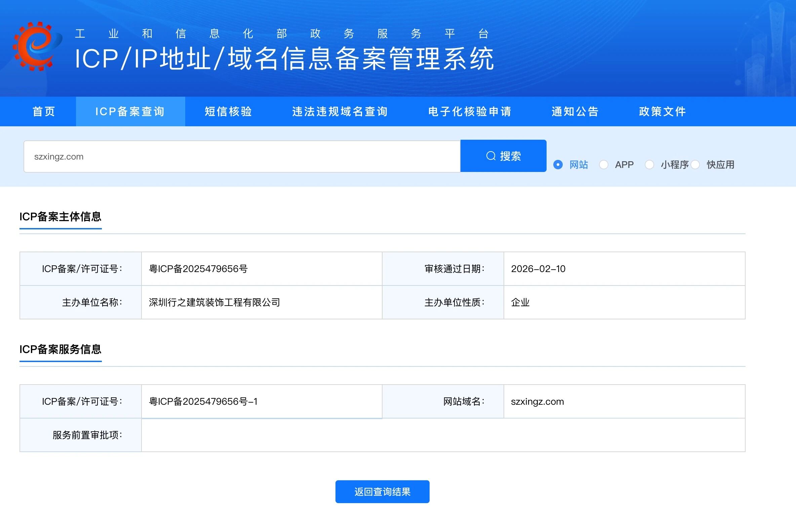Navigate to 通知公告 section
The image size is (796, 532).
click(x=575, y=112)
